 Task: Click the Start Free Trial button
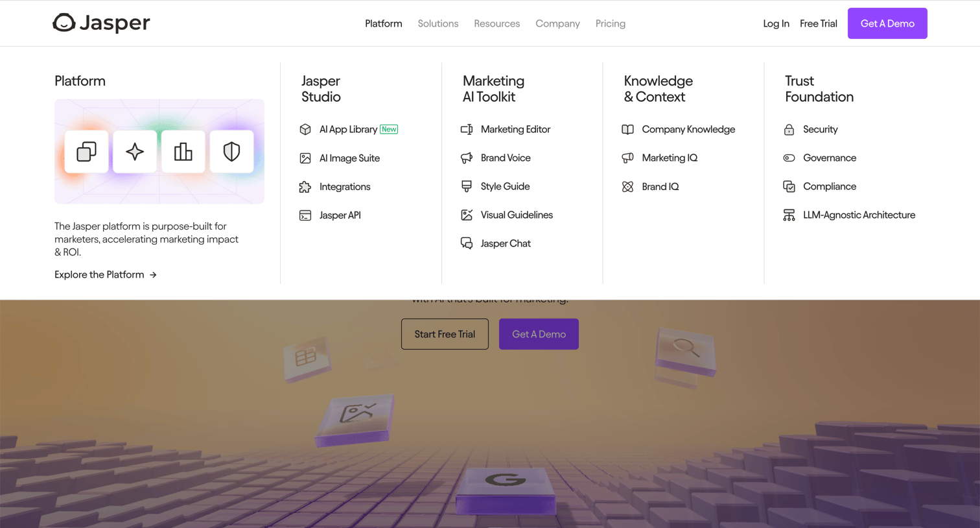[x=445, y=334]
